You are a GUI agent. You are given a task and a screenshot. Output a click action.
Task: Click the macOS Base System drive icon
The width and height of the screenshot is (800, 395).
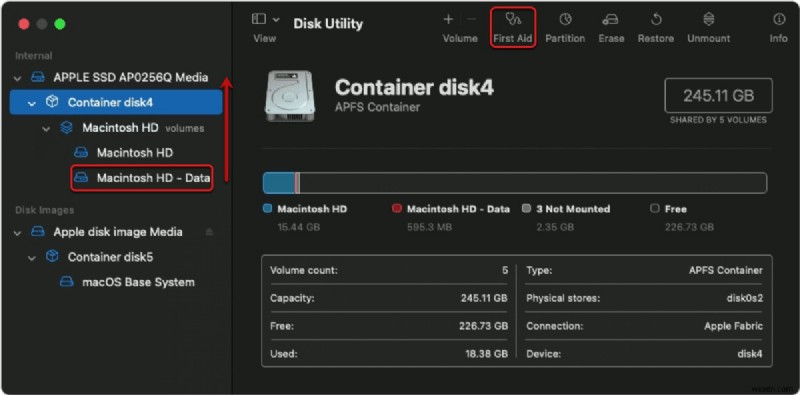pyautogui.click(x=67, y=282)
